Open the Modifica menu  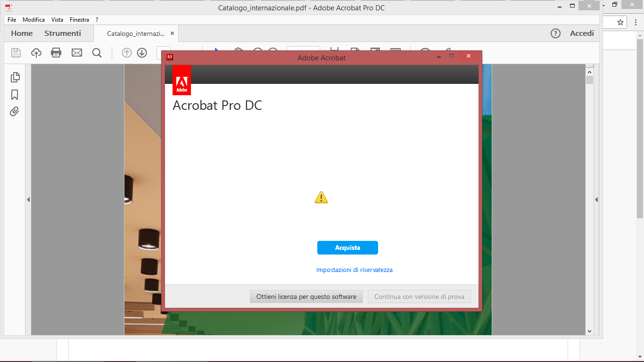pyautogui.click(x=33, y=20)
